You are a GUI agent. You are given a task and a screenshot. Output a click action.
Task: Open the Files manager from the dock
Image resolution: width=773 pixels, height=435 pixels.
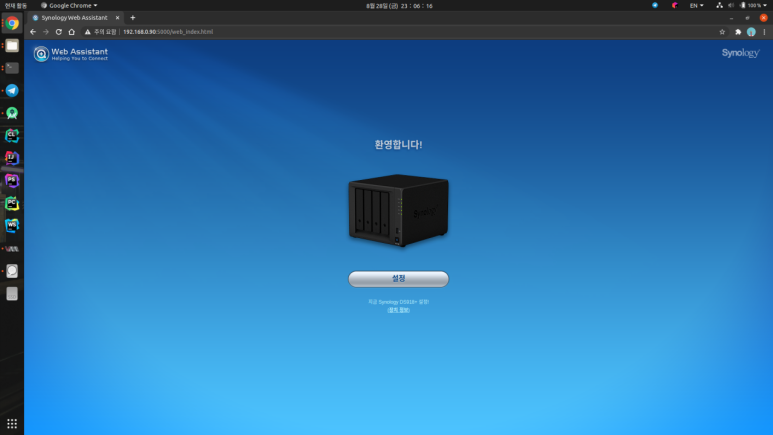click(12, 46)
